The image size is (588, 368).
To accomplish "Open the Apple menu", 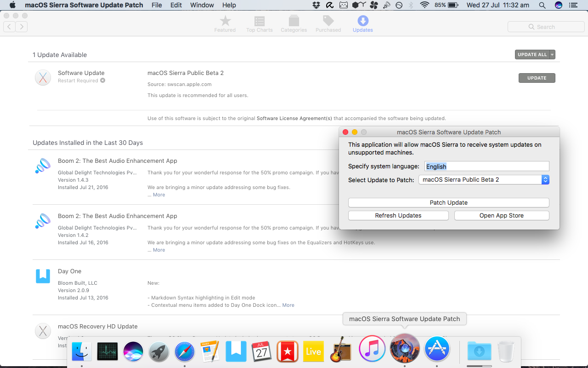I will 12,5.
